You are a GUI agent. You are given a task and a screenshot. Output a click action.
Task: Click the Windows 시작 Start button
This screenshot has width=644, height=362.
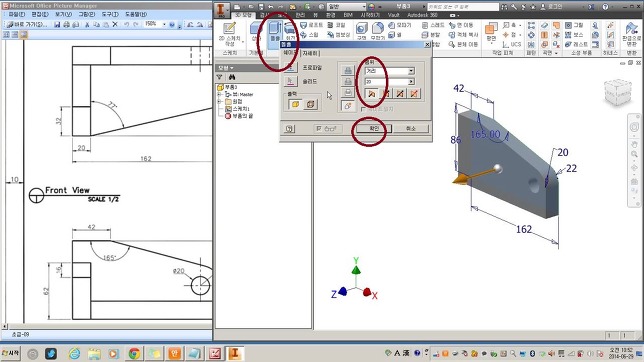point(11,353)
